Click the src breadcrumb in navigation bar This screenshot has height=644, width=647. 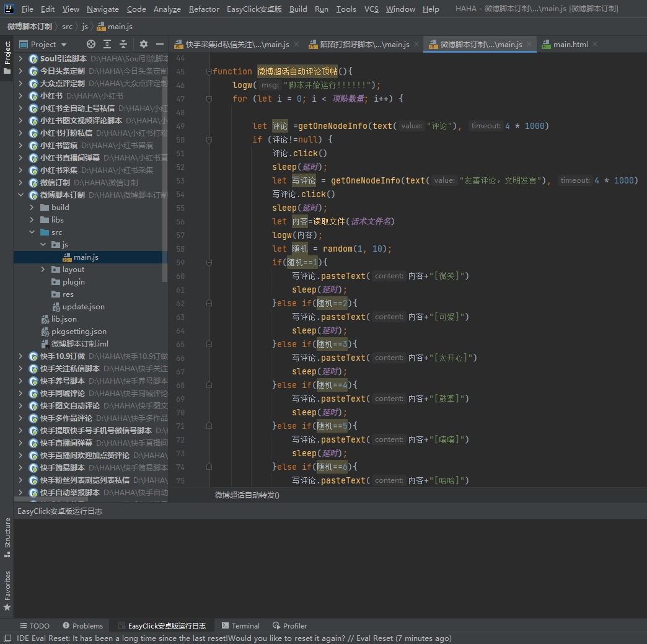tap(68, 27)
